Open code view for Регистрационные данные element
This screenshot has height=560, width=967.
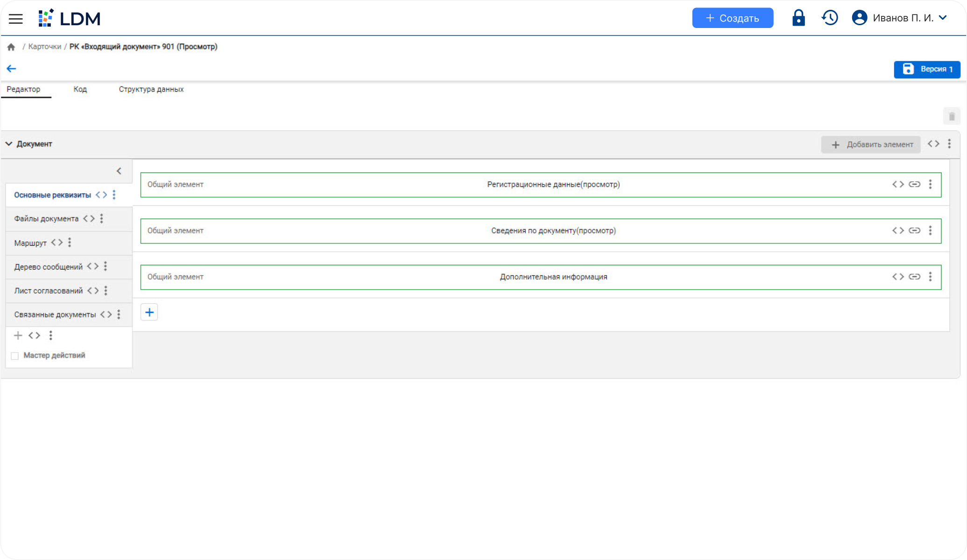(897, 184)
